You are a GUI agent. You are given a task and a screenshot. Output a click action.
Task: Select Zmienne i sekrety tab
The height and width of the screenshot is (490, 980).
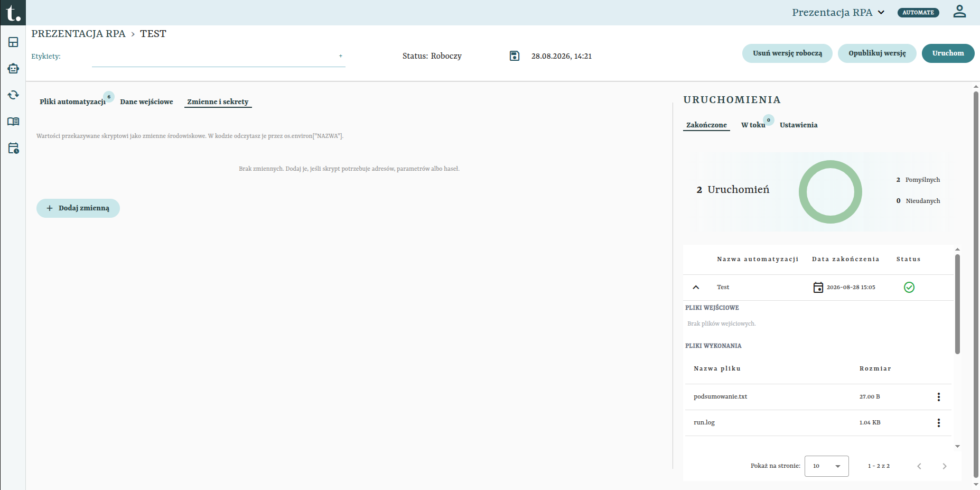(218, 101)
